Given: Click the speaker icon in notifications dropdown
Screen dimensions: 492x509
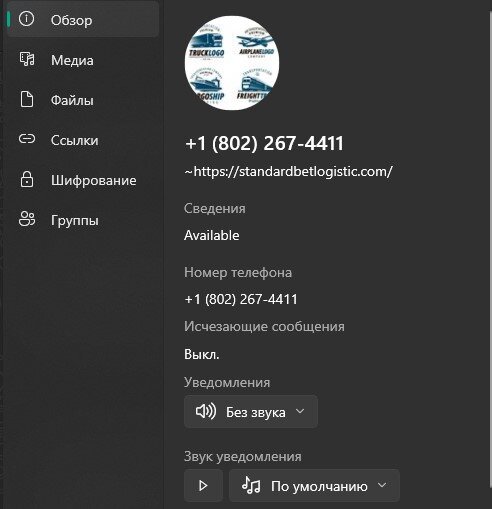Looking at the screenshot, I should pos(206,412).
